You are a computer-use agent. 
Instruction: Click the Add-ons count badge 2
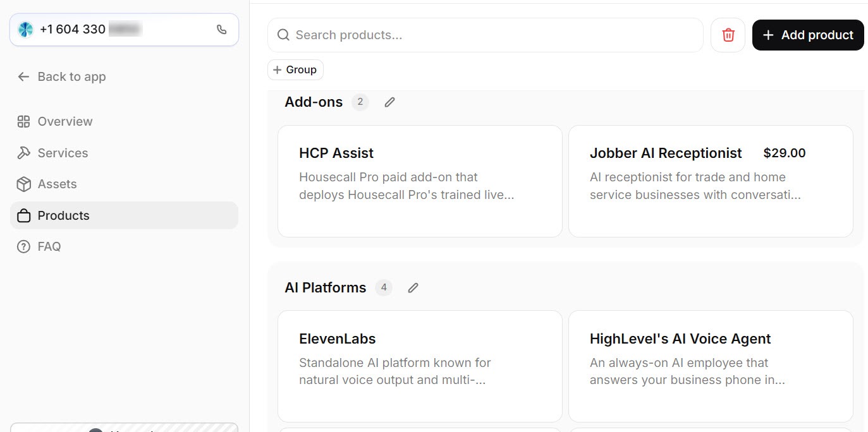pos(360,102)
